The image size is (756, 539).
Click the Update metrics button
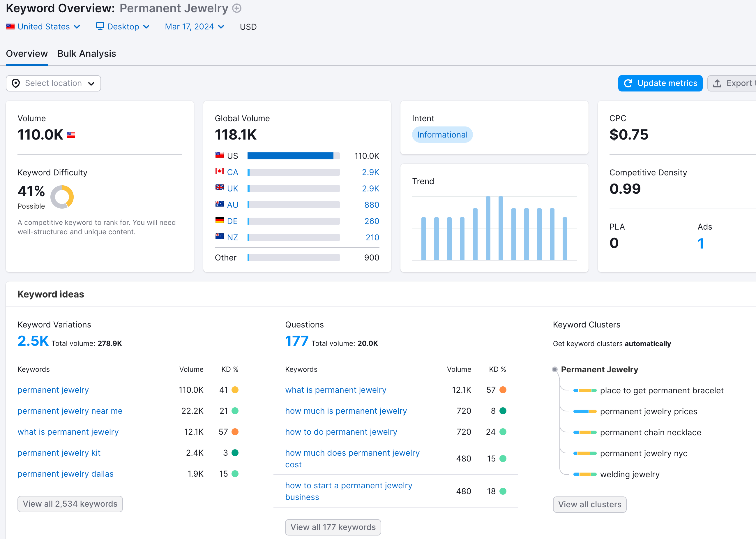coord(660,83)
